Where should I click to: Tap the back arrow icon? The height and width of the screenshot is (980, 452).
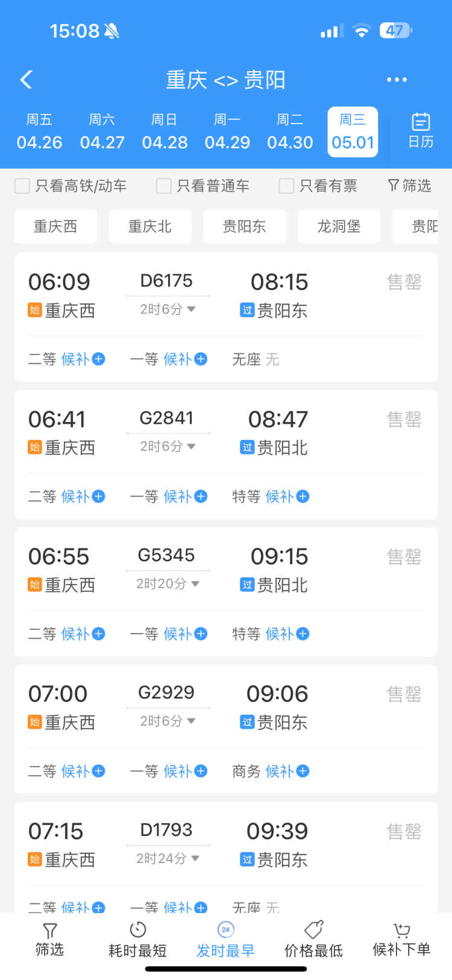(26, 80)
